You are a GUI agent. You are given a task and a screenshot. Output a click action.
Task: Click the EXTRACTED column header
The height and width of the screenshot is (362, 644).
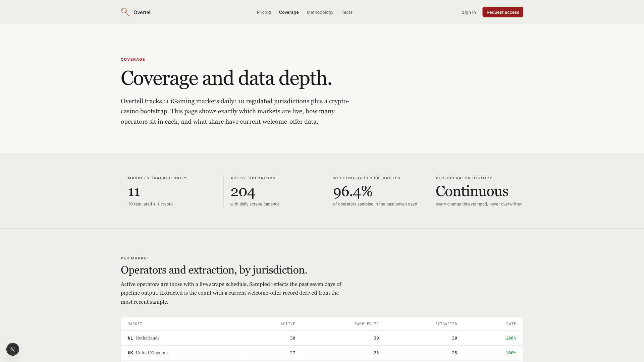pyautogui.click(x=446, y=324)
